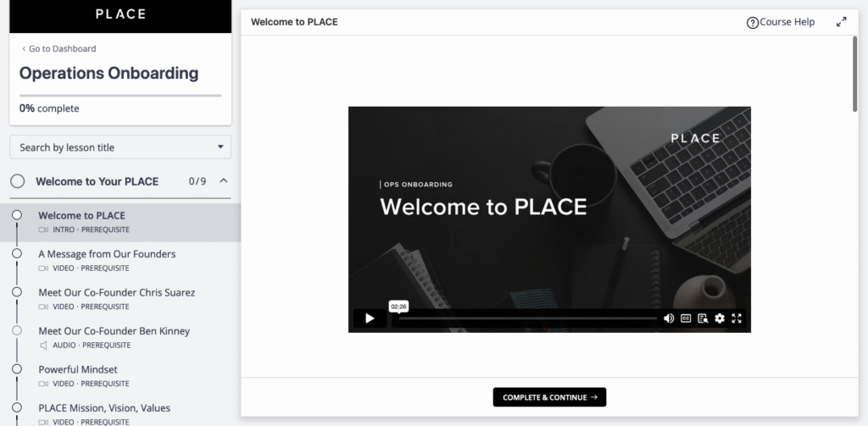868x426 pixels.
Task: Open Meet Our Co-Founder Chris Suarez lesson
Action: tap(117, 292)
